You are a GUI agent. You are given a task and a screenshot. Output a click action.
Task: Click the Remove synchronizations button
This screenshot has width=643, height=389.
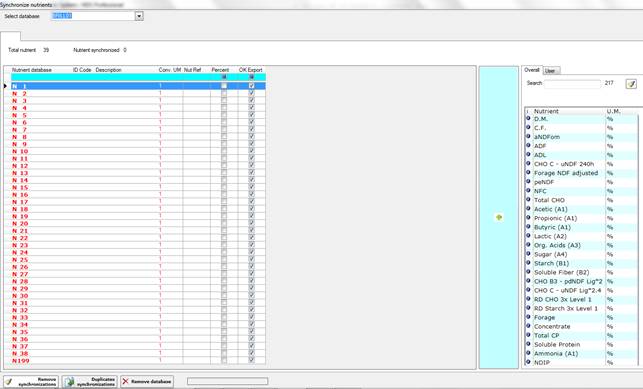coord(31,382)
